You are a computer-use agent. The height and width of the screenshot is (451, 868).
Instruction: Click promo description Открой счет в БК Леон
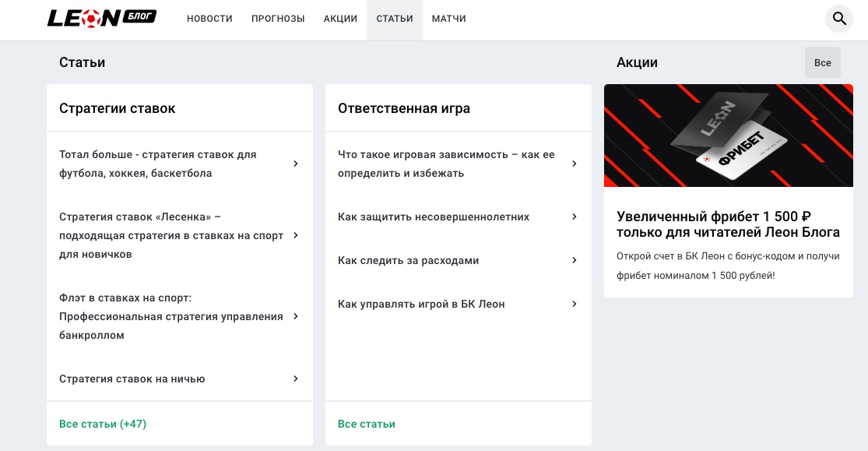coord(728,266)
